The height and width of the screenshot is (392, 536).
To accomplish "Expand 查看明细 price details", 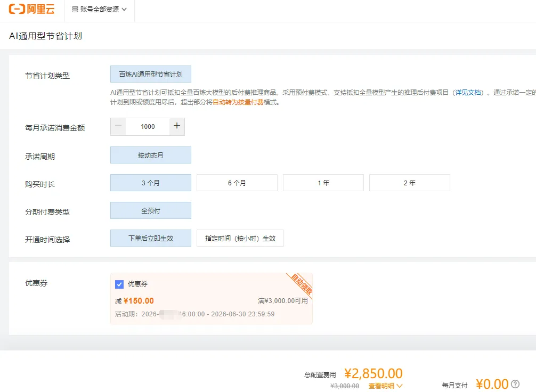I will (x=385, y=386).
